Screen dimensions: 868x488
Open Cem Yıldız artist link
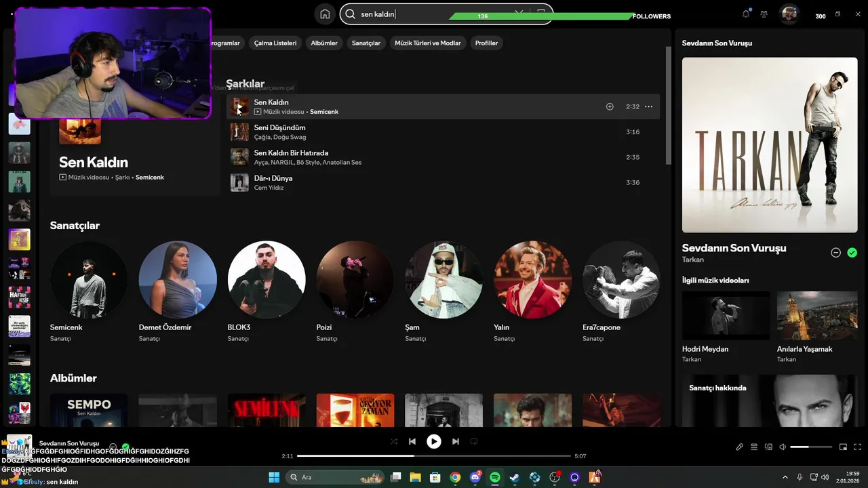[x=269, y=188]
